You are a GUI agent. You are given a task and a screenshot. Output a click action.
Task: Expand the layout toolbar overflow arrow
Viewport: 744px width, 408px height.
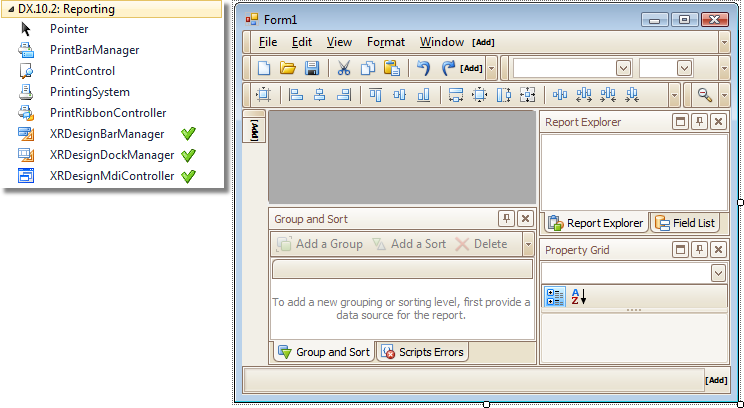pos(674,95)
